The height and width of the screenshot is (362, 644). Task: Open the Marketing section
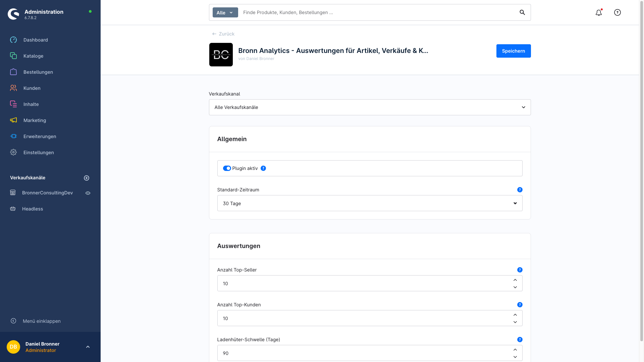coord(35,120)
